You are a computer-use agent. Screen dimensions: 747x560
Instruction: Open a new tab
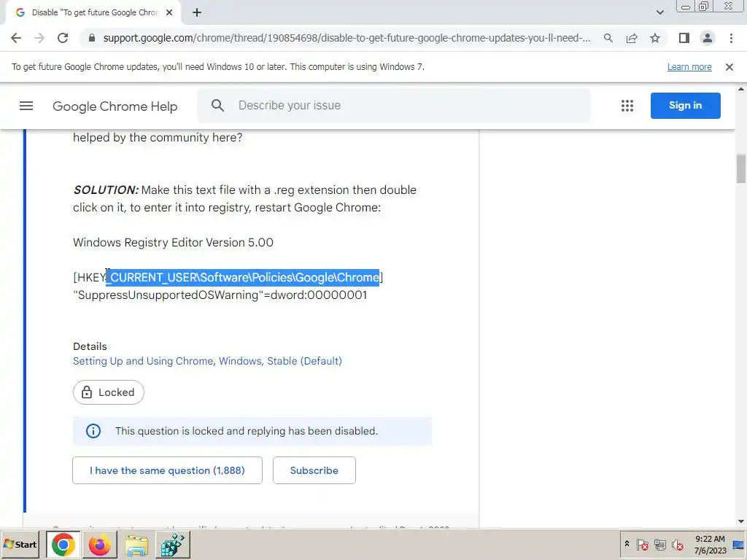(197, 13)
